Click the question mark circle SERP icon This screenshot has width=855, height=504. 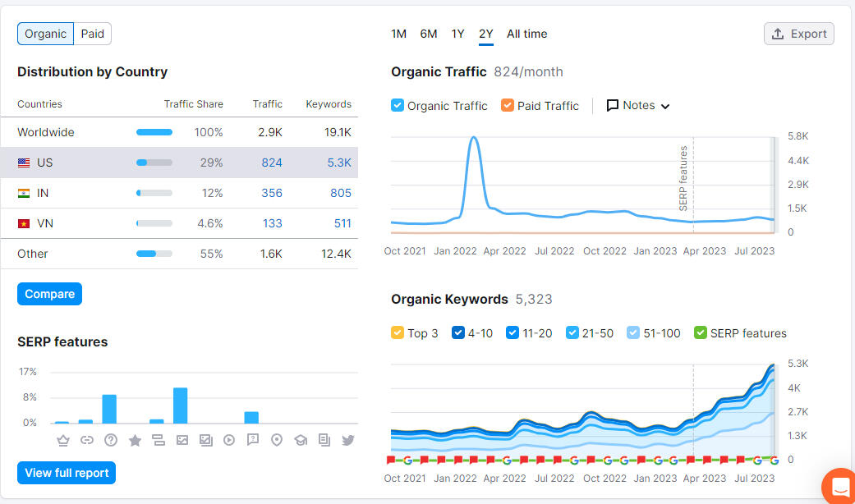(111, 440)
